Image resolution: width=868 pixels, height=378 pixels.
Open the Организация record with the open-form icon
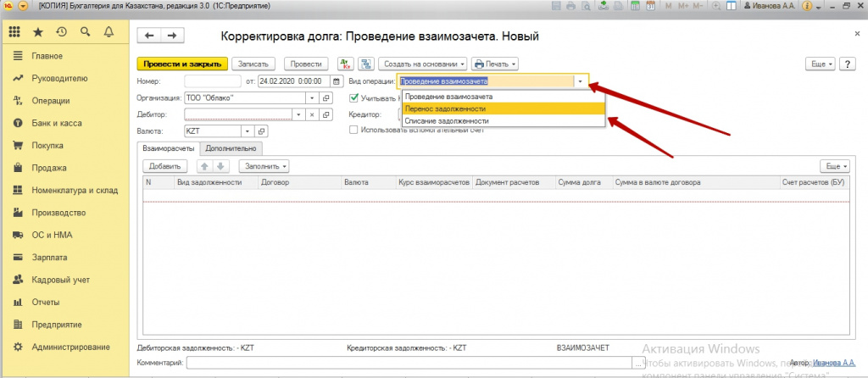click(325, 98)
